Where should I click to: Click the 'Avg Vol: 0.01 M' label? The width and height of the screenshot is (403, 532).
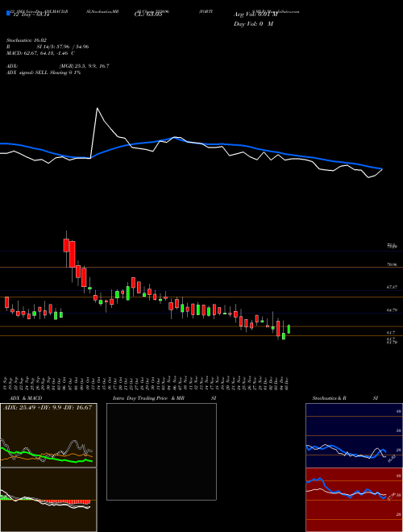[256, 15]
